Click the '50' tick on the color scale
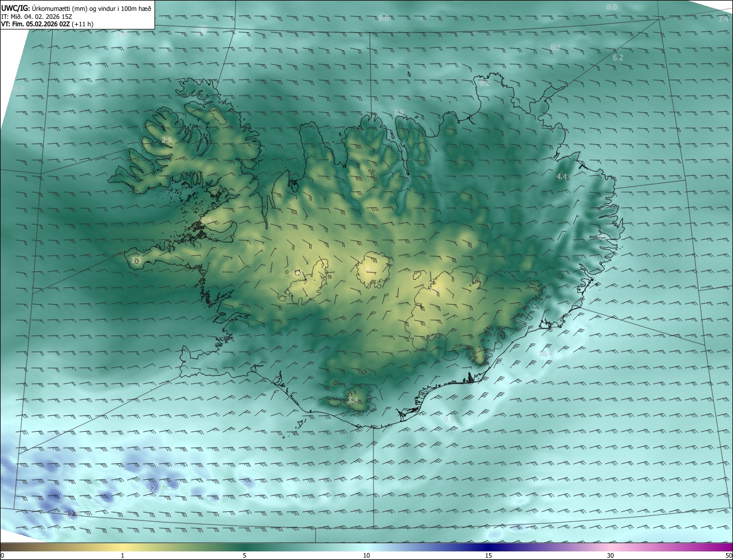Screen dimensions: 733x560 pos(728,555)
